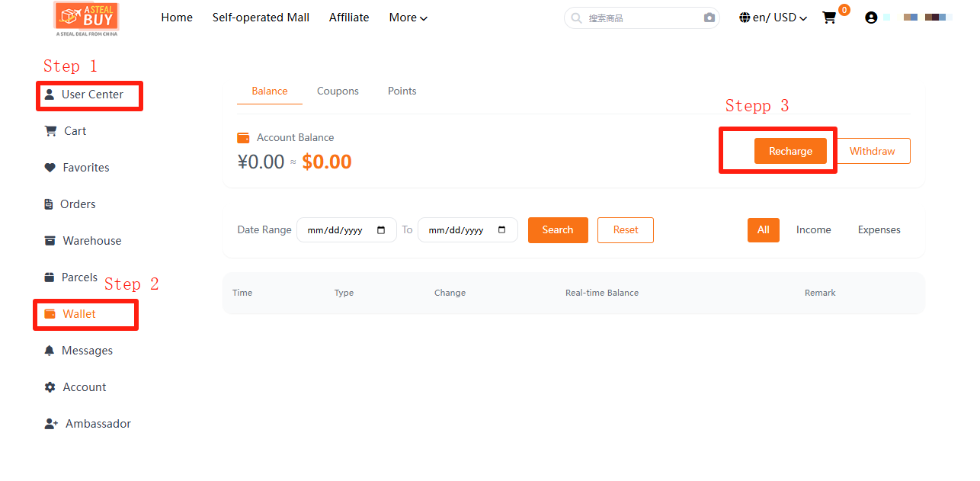Switch to the Points tab
980x481 pixels.
pyautogui.click(x=402, y=91)
